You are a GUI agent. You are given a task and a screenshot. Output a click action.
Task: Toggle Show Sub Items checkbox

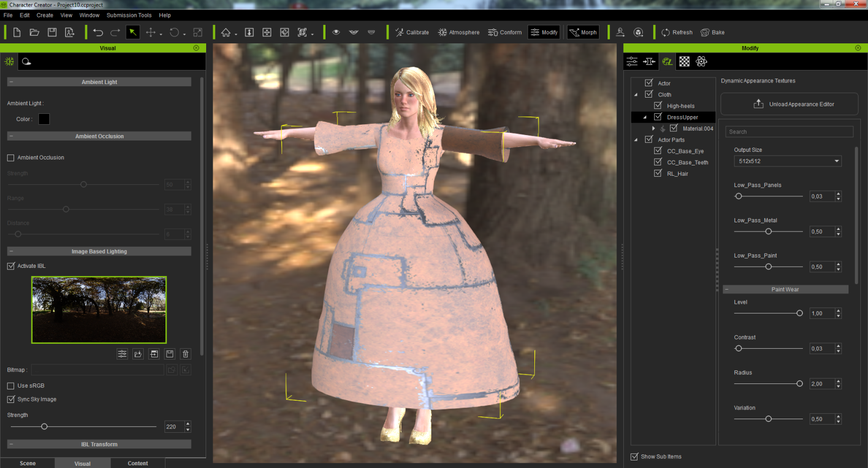634,457
